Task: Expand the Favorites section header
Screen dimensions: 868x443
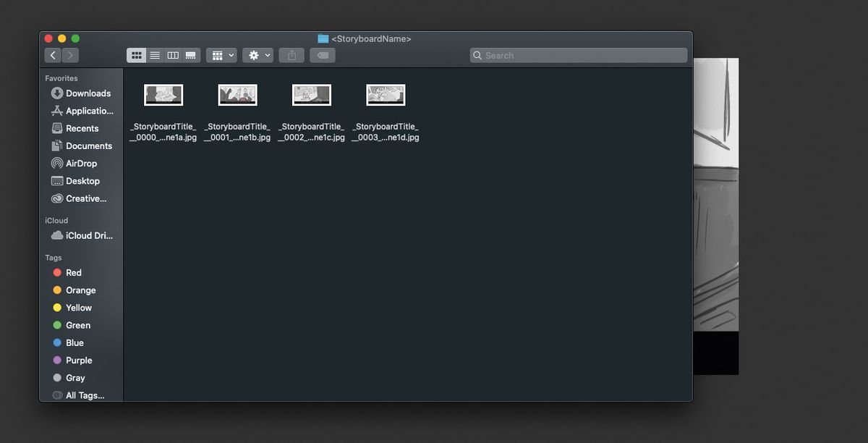Action: point(61,77)
